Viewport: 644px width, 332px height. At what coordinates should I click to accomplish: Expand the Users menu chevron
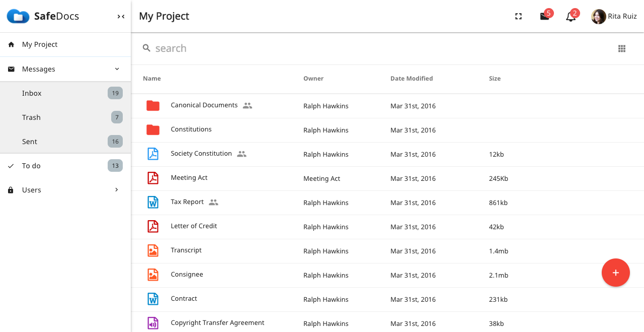117,190
